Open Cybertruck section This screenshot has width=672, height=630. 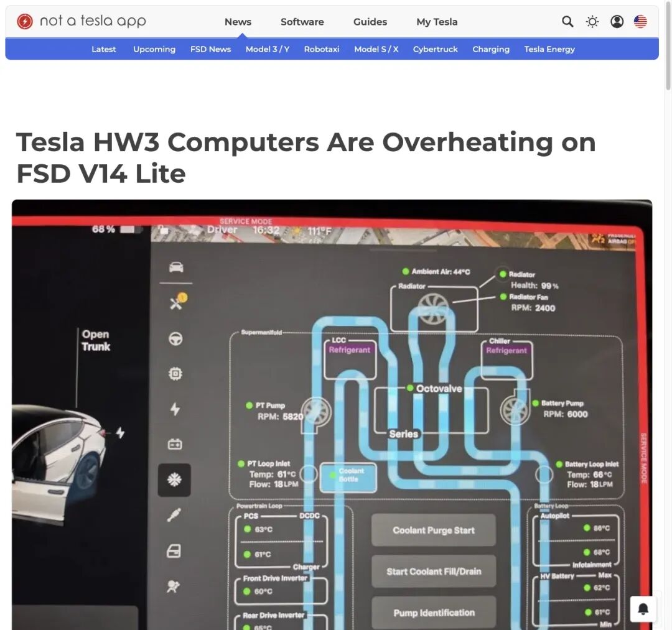[435, 49]
